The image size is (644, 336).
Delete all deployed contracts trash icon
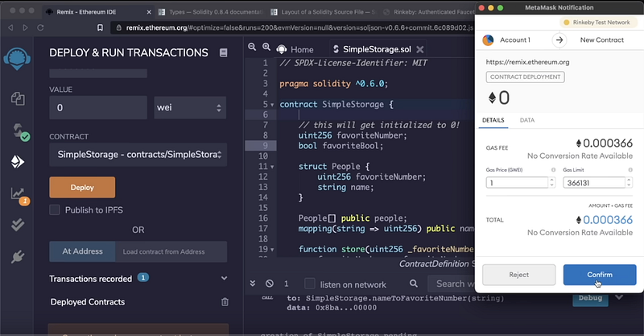(x=225, y=302)
